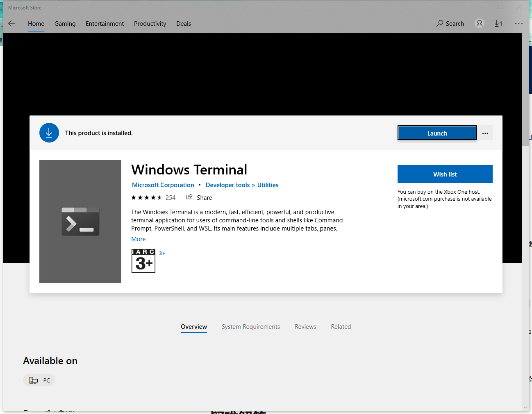Go back using the back arrow
This screenshot has width=532, height=414.
pos(11,23)
